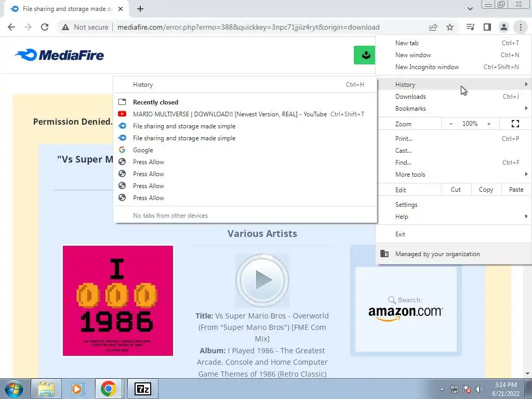Click the volume speaker tray icon

click(x=480, y=389)
